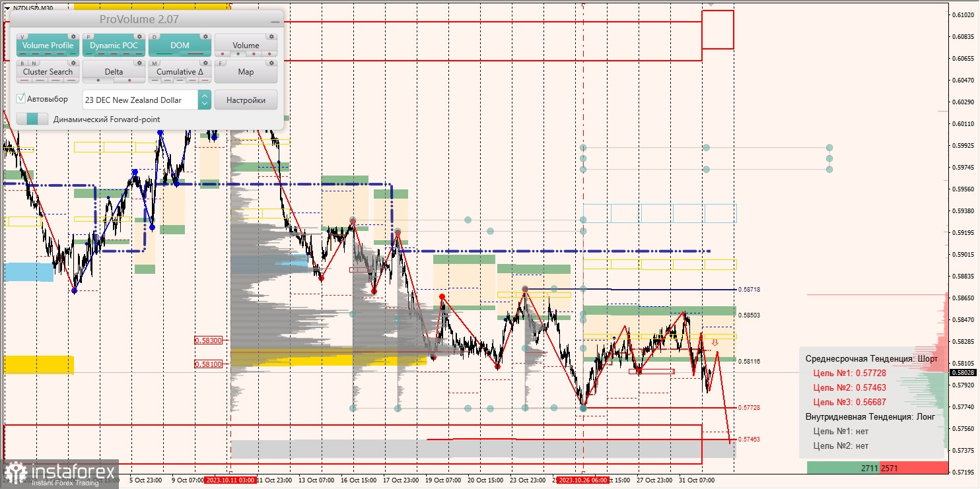Toggle the DOM indicator
Image resolution: width=980 pixels, height=489 pixels.
pos(180,46)
